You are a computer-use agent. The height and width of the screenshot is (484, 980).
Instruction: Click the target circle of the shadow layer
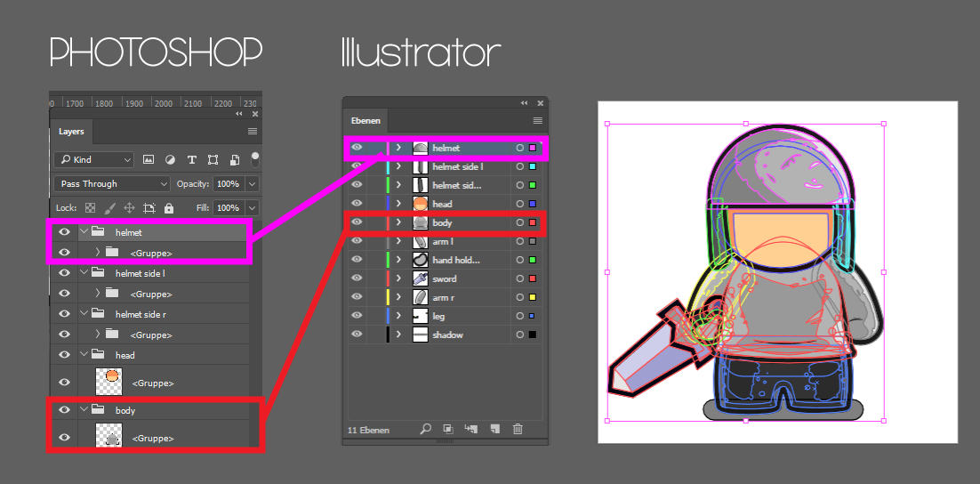coord(520,335)
